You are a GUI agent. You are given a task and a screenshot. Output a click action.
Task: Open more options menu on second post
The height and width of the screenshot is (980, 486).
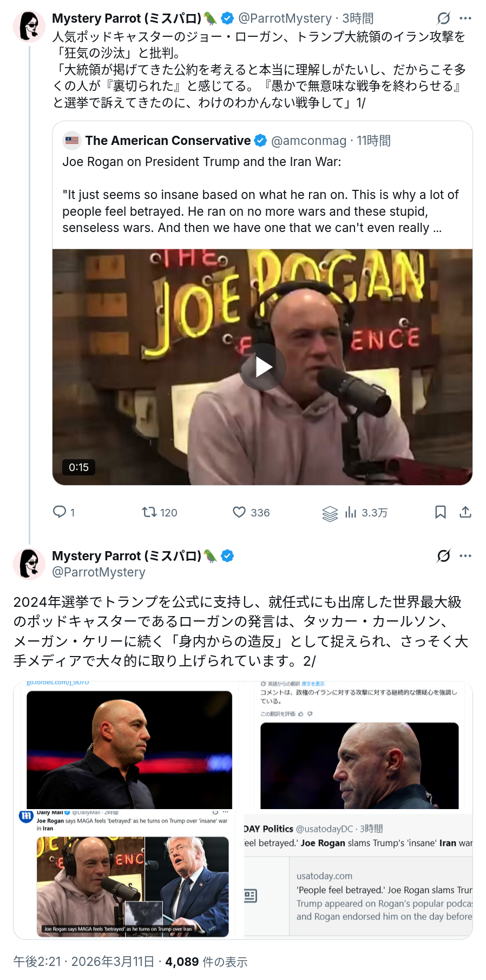pos(465,556)
